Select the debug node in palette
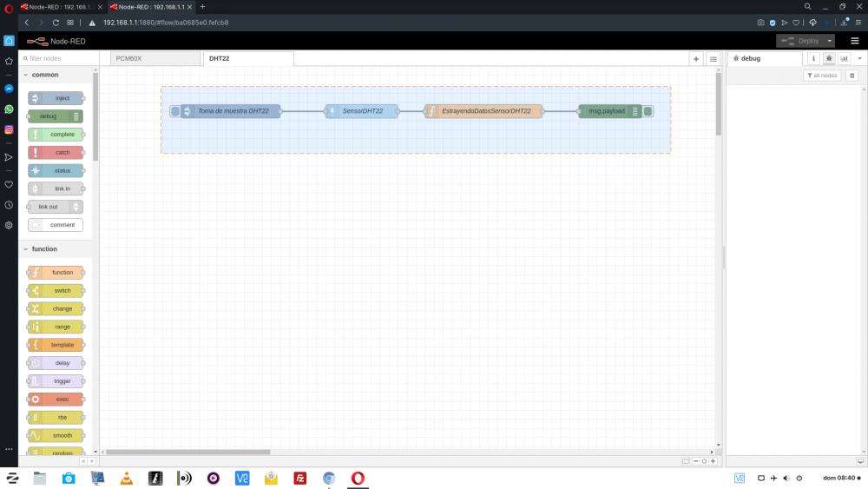 pos(55,116)
